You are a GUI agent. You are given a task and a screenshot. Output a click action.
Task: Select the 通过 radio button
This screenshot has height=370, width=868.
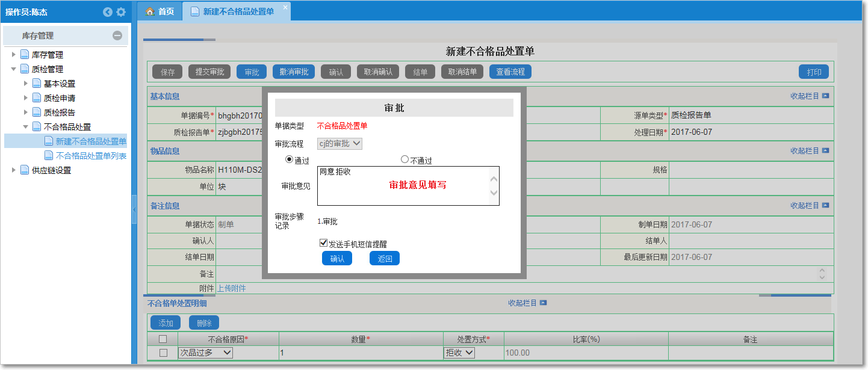tap(290, 159)
